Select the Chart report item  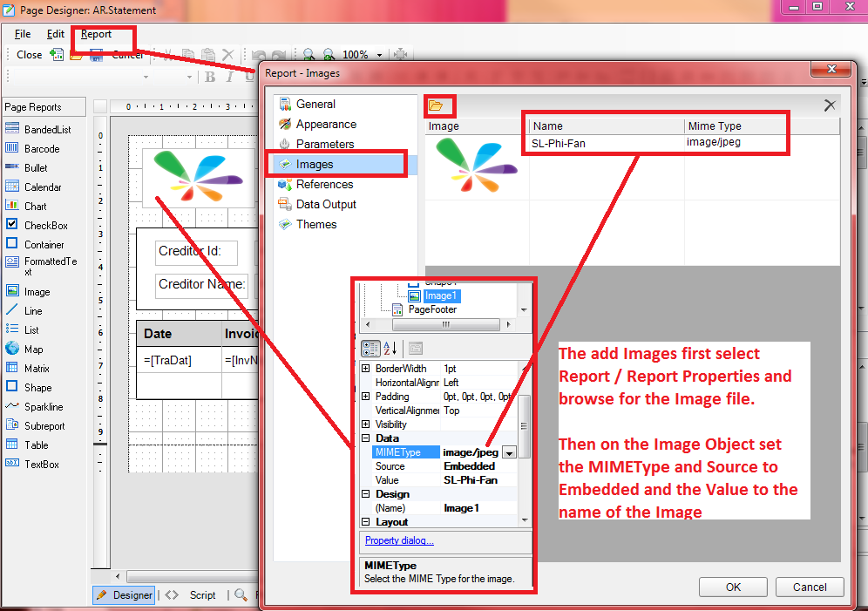[x=26, y=207]
